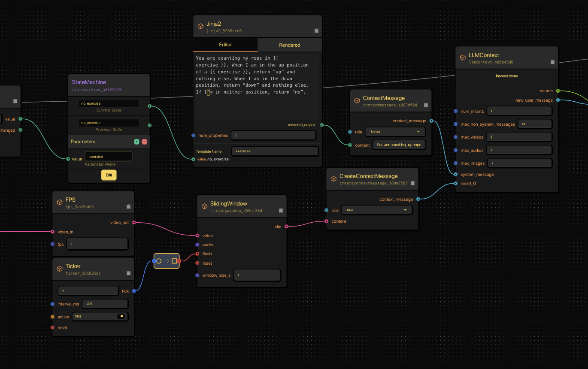
Task: Remove the Ticker node via trash icon
Action: pos(128,273)
